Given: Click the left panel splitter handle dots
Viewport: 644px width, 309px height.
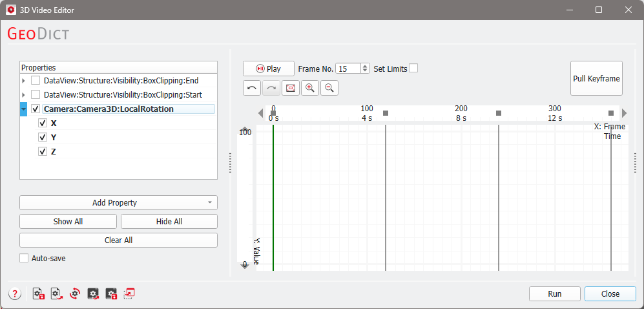Looking at the screenshot, I should (230, 164).
